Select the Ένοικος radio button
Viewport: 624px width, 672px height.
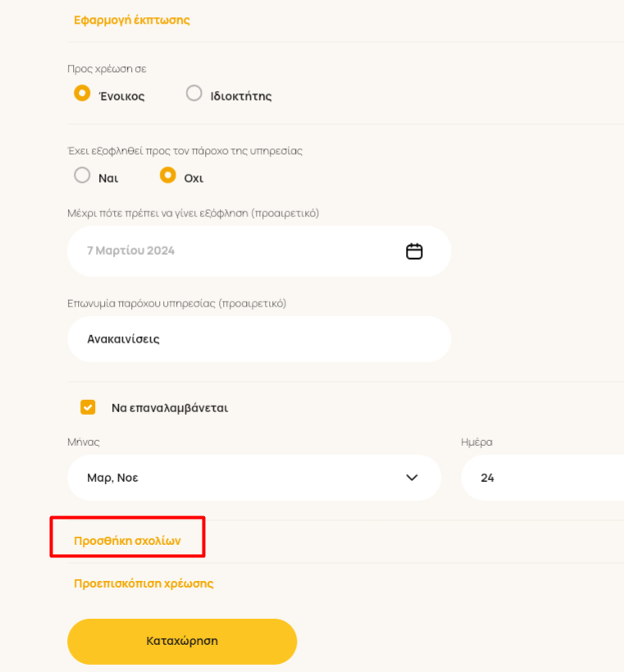(x=82, y=93)
